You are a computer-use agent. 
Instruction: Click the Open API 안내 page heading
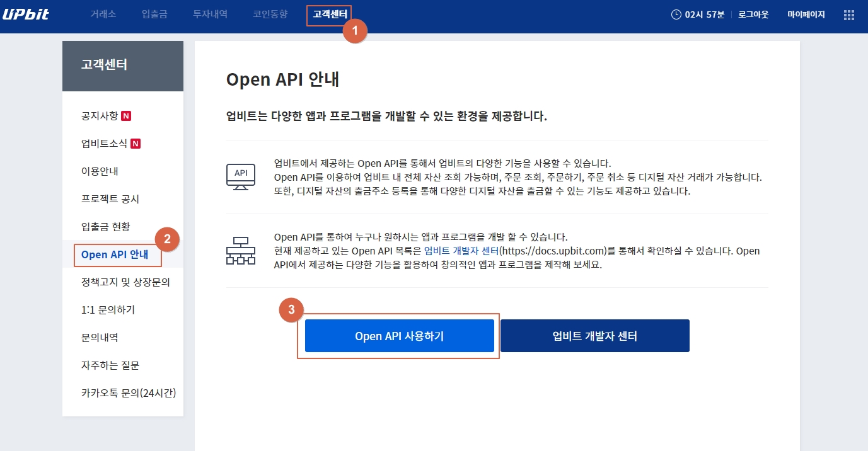(283, 79)
